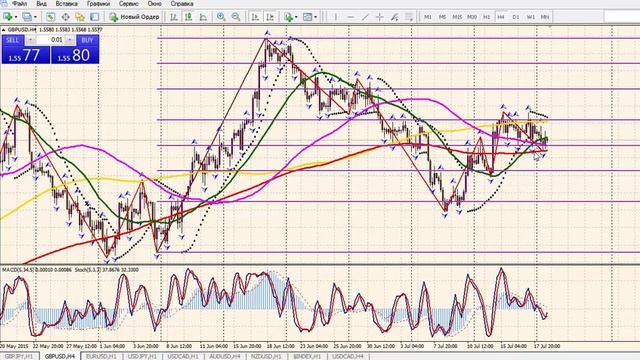Switch to the GBPJPY,H1 chart tab
Screen dimensions: 640x360
coord(19,356)
